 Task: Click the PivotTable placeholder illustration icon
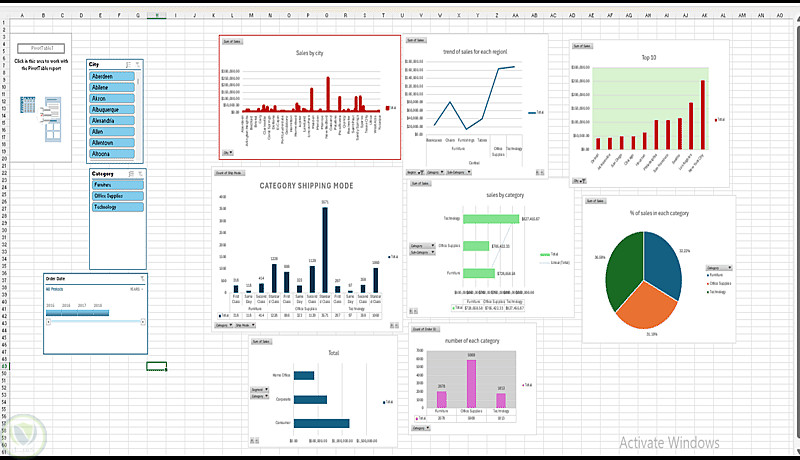pyautogui.click(x=41, y=118)
